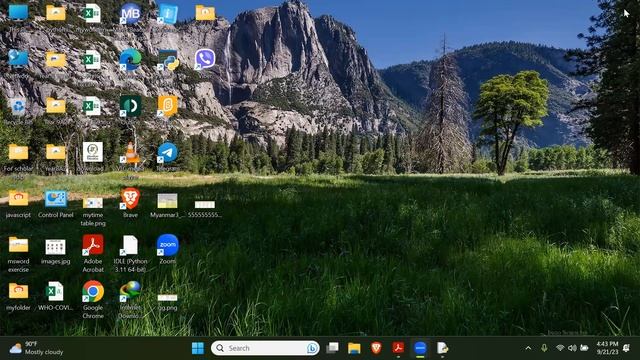
Task: Expand the hidden system tray icons chevron
Action: coord(528,348)
